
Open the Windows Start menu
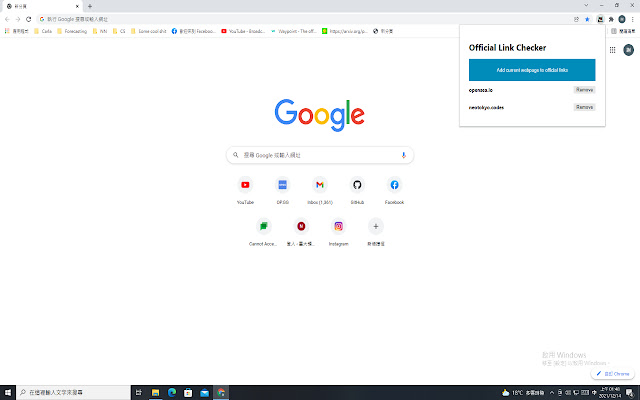tap(8, 393)
